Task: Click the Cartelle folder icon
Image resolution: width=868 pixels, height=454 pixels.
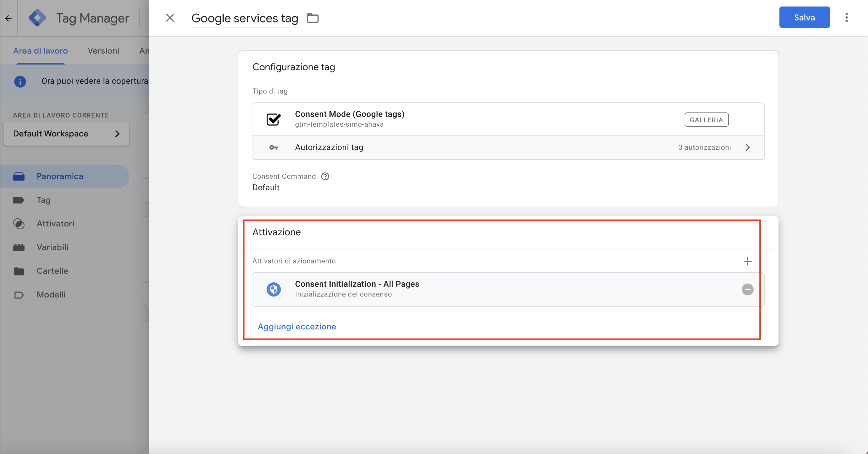Action: pos(19,271)
